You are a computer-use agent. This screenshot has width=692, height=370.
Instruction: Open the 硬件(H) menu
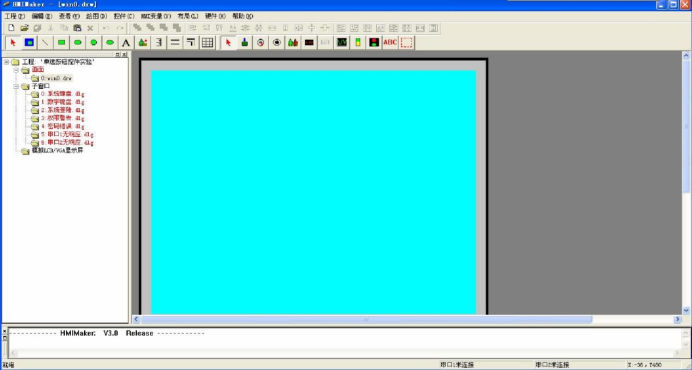pos(215,16)
